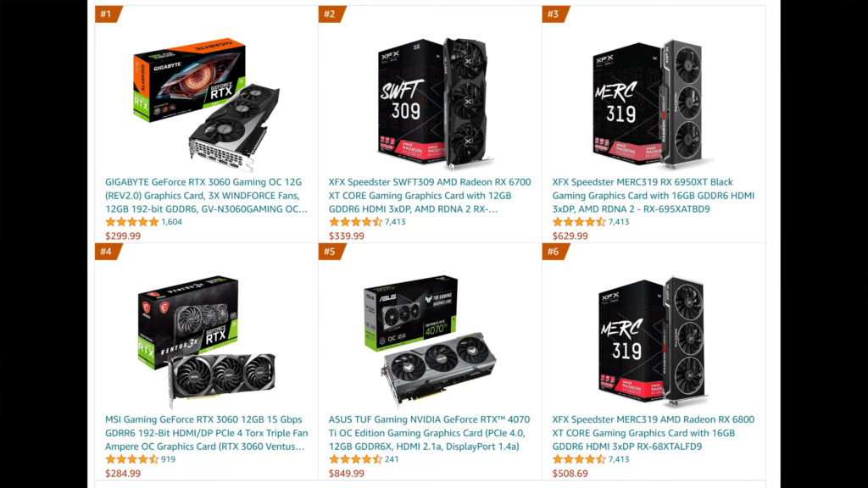
Task: Click the star rating of the $339.99 card
Action: pyautogui.click(x=355, y=222)
